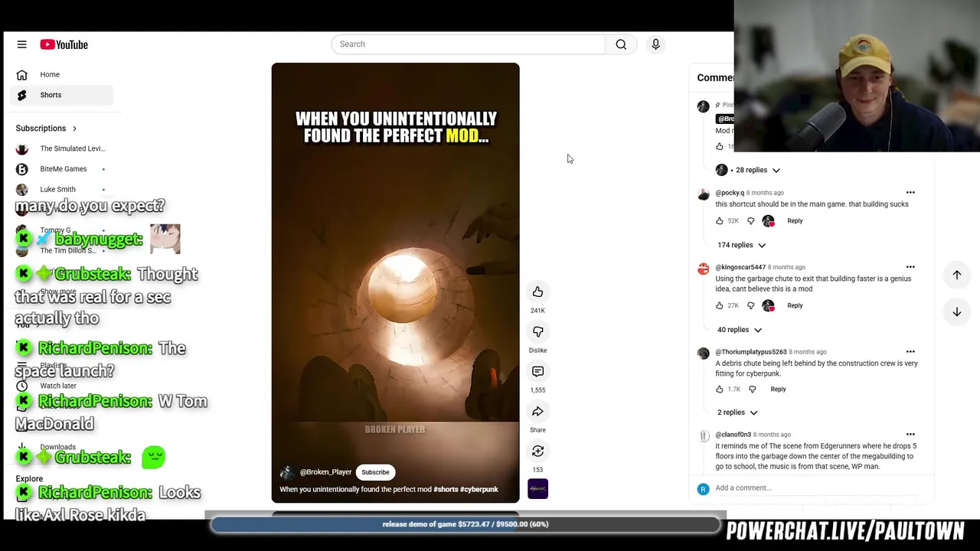This screenshot has height=551, width=980.
Task: Open options menu on @kingoscar5447's comment
Action: [x=910, y=267]
